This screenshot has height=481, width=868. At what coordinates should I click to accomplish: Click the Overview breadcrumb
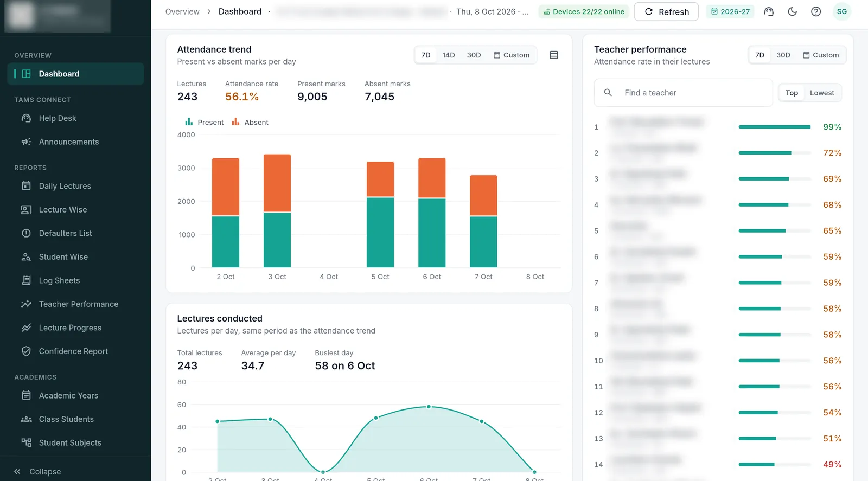(x=182, y=11)
